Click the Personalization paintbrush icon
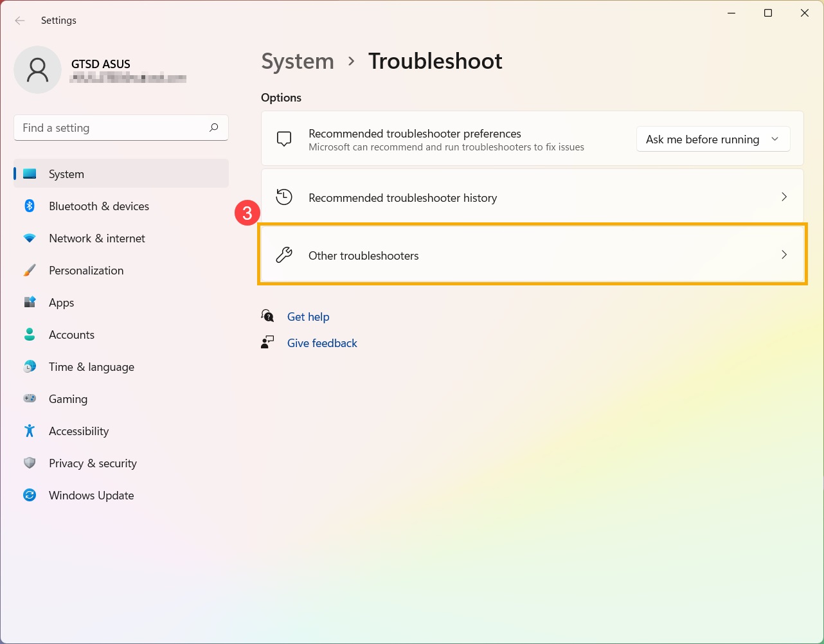 [30, 270]
